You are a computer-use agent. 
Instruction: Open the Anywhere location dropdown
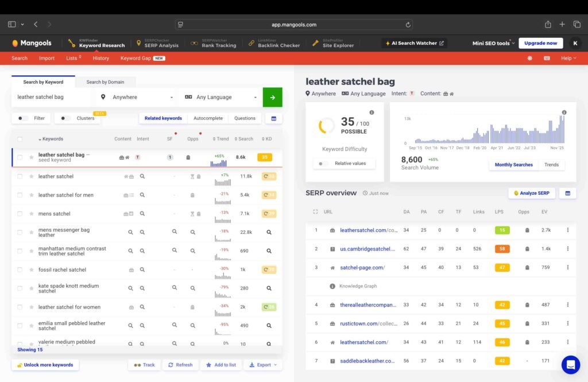137,97
